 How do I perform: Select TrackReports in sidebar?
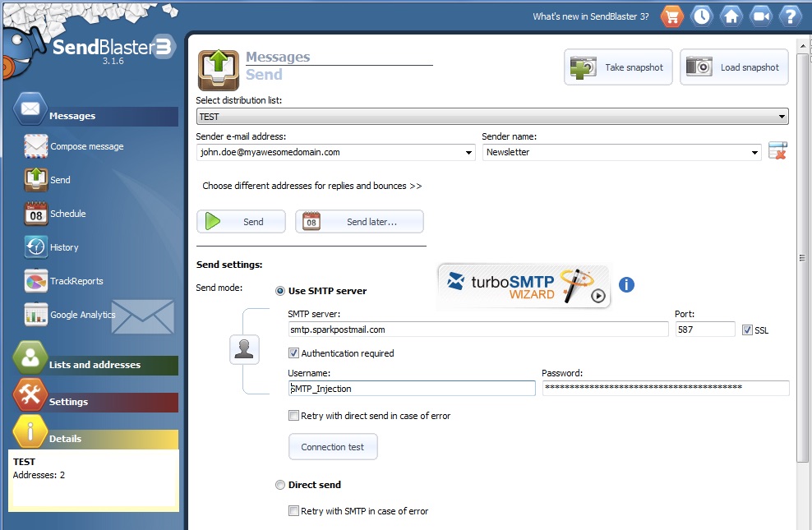[x=76, y=281]
